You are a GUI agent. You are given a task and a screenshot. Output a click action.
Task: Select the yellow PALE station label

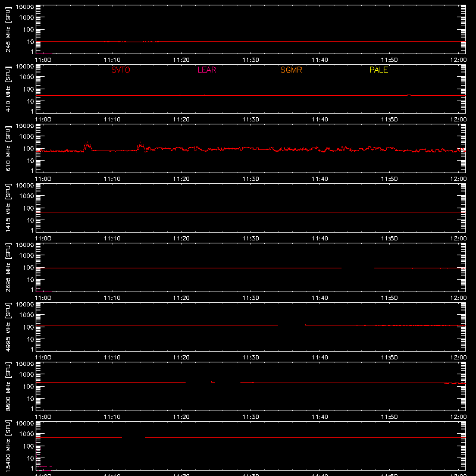378,70
